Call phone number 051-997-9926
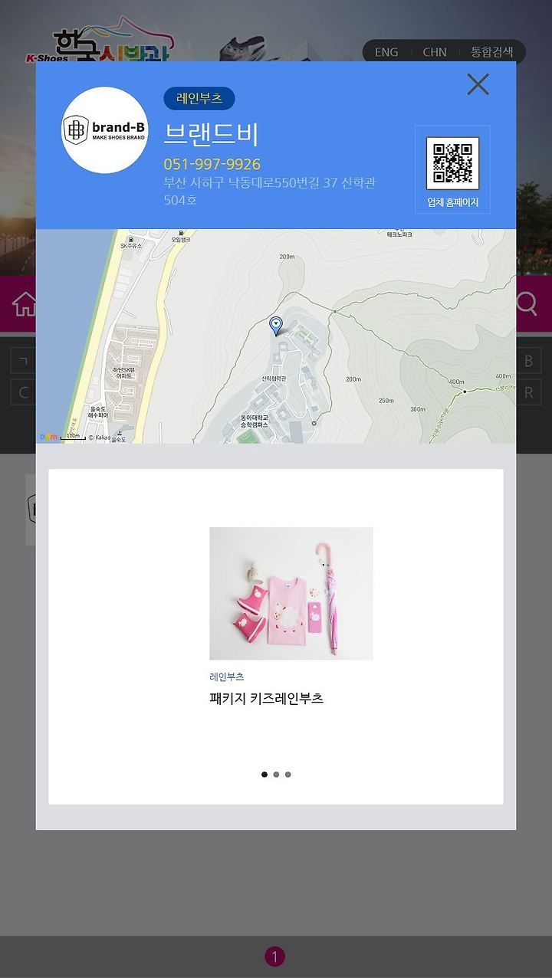Viewport: 552px width, 980px height. [212, 164]
